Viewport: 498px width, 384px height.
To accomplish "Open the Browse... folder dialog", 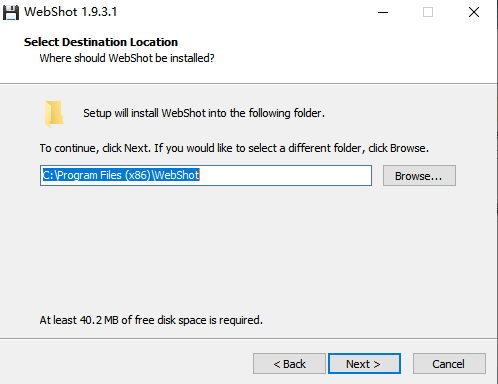I will click(x=419, y=176).
